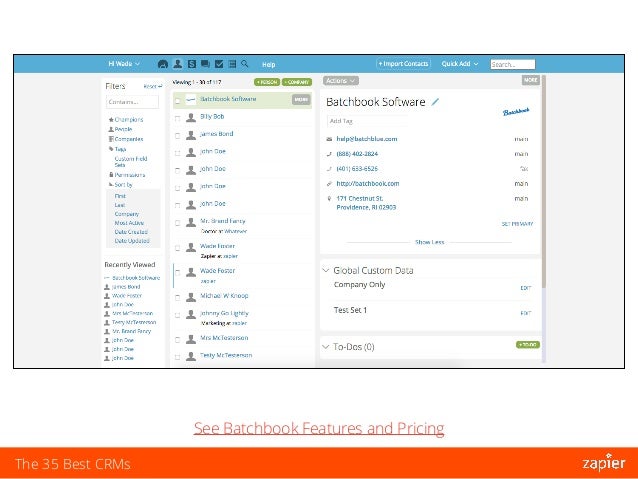The height and width of the screenshot is (479, 638).
Task: Sort contacts by Date Created
Action: point(131,232)
